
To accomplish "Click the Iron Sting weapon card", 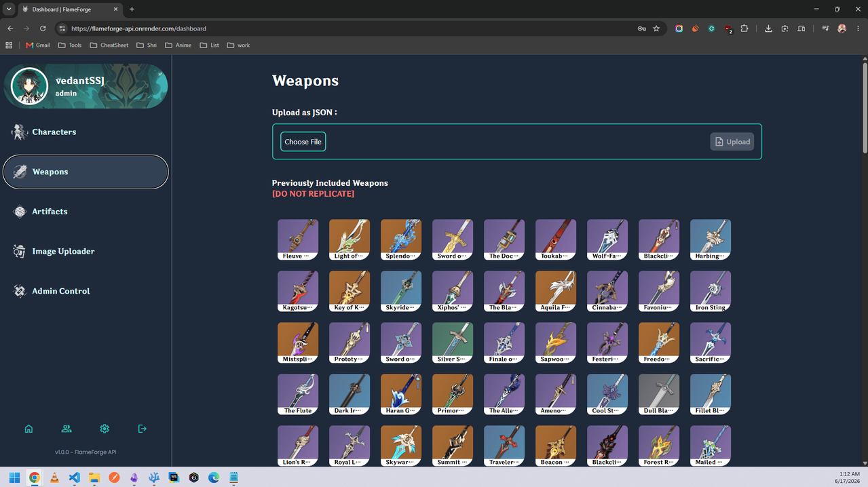I will pos(711,291).
